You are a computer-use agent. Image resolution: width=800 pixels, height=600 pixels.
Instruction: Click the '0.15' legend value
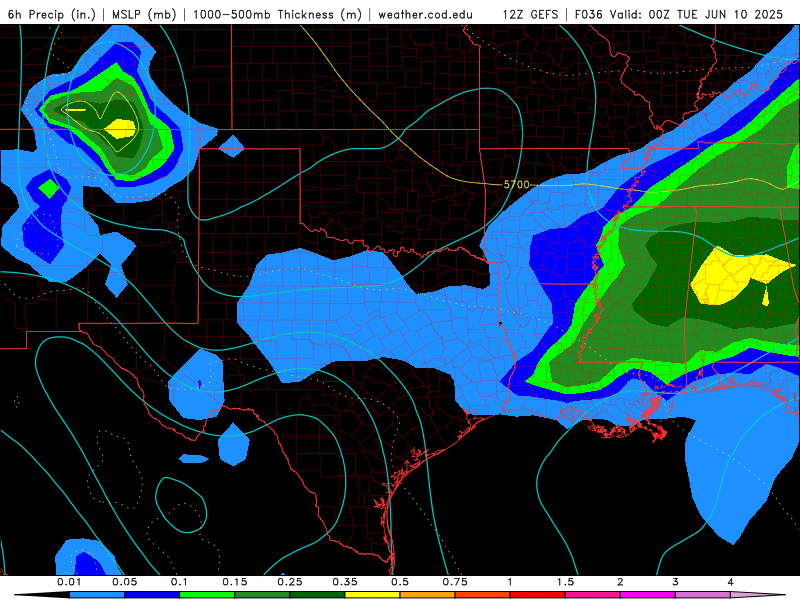click(235, 582)
